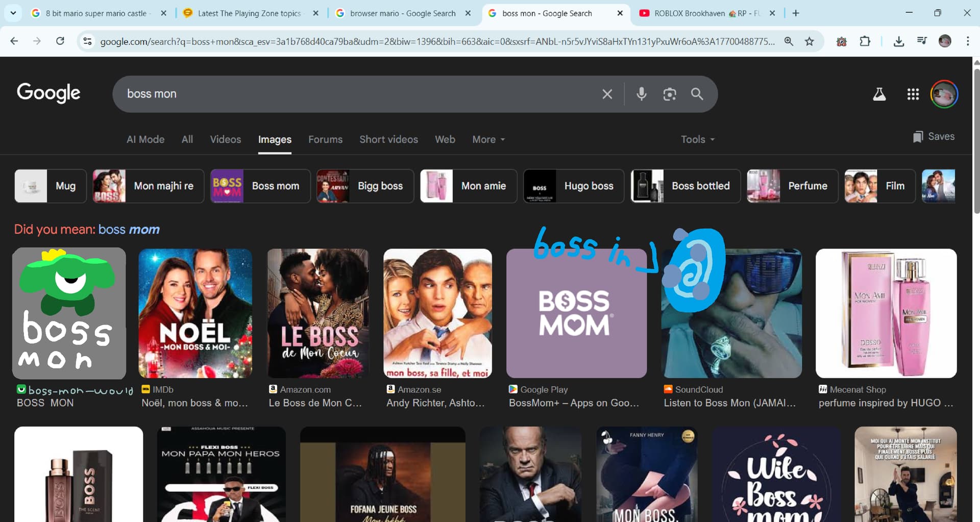Open the Google apps grid
The width and height of the screenshot is (980, 522).
913,94
